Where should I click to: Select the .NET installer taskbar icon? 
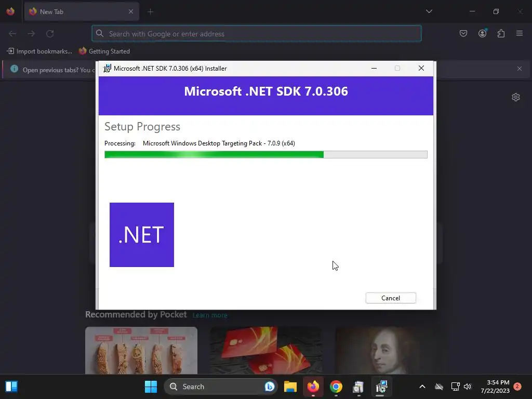pyautogui.click(x=381, y=387)
